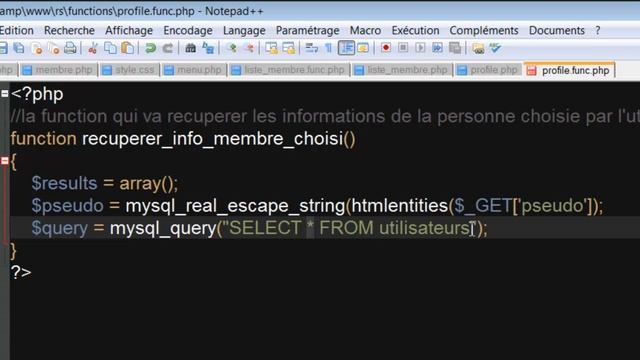Open the Replace dialog icon

click(x=208, y=48)
